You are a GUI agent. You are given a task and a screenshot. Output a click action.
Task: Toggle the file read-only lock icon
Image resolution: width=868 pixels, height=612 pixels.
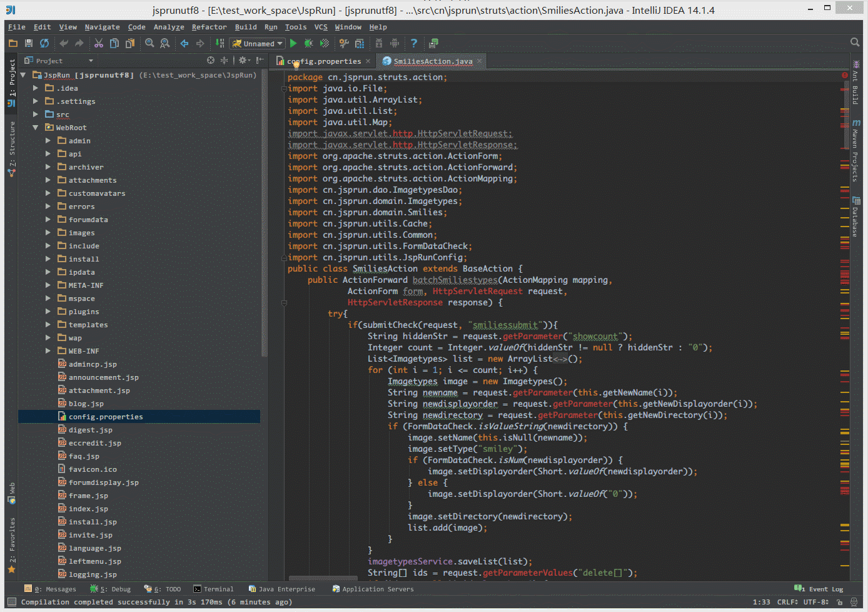839,602
